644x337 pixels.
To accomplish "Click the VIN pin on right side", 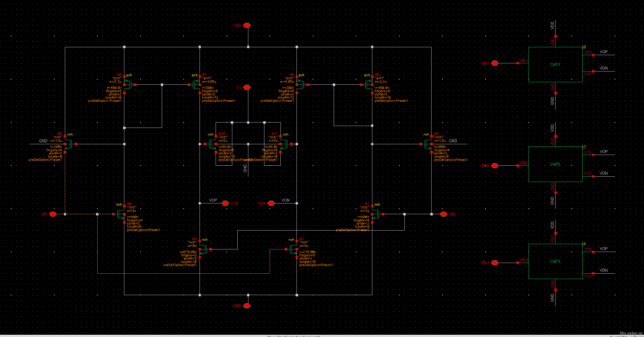I will click(x=443, y=214).
